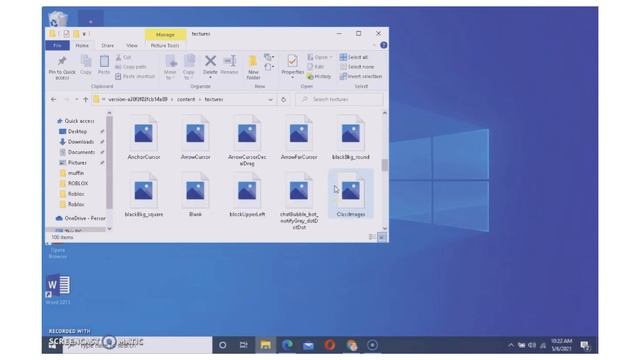The height and width of the screenshot is (360, 640).
Task: Select the ArrowCursor image file
Action: [196, 138]
